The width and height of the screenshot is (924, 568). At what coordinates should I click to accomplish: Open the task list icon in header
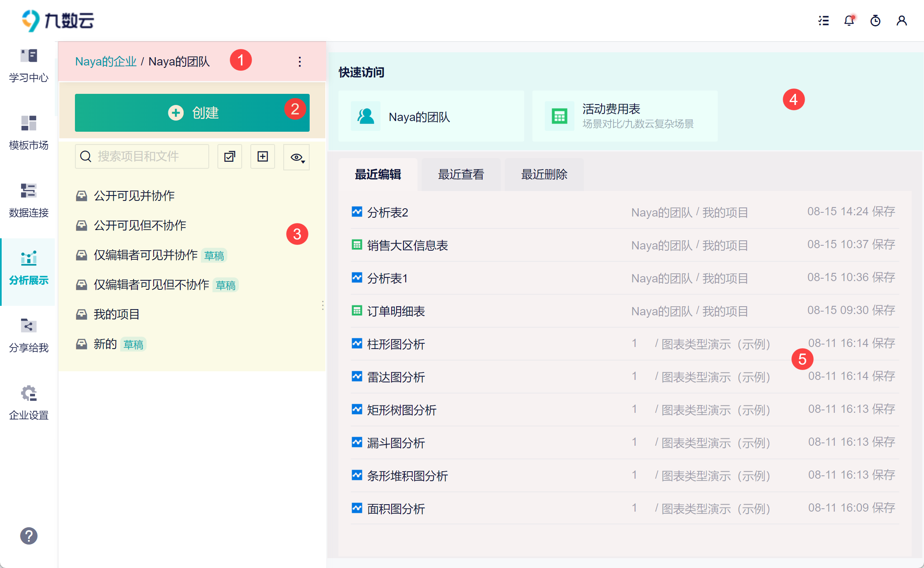824,21
